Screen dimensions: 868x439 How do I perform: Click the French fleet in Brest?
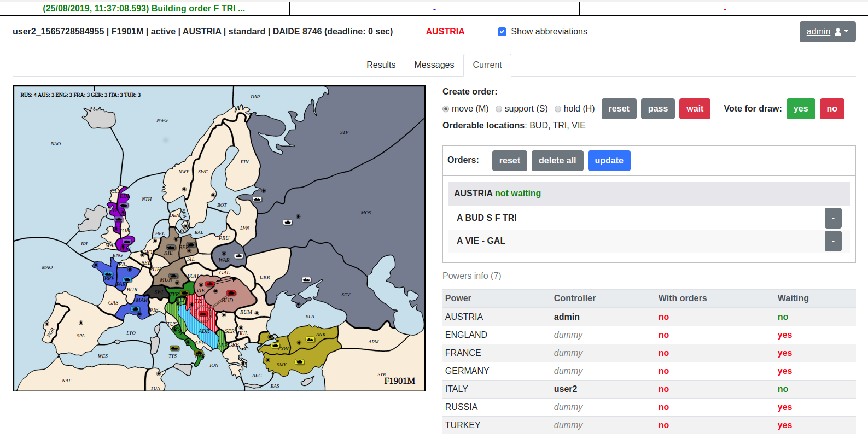pos(108,273)
